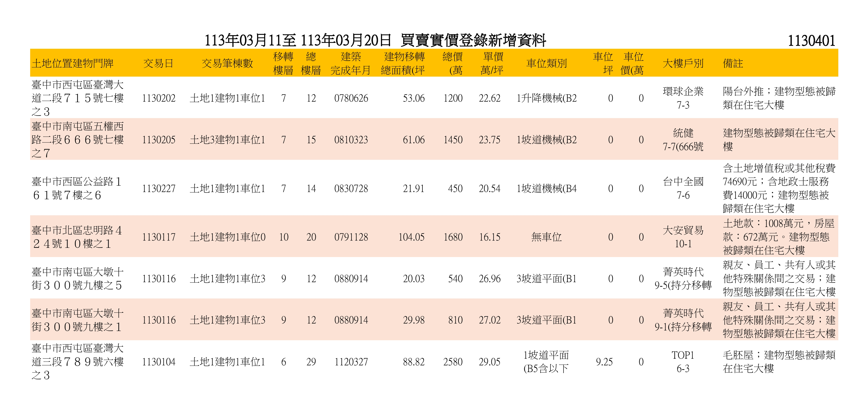Image resolution: width=868 pixels, height=418 pixels.
Task: Select parking type 1坡道機械(B4
Action: point(546,188)
